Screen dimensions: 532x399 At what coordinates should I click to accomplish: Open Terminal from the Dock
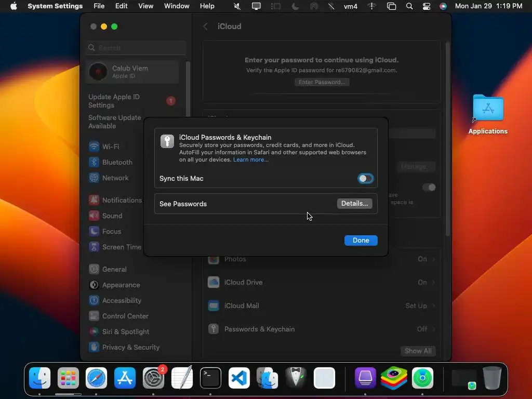[210, 378]
